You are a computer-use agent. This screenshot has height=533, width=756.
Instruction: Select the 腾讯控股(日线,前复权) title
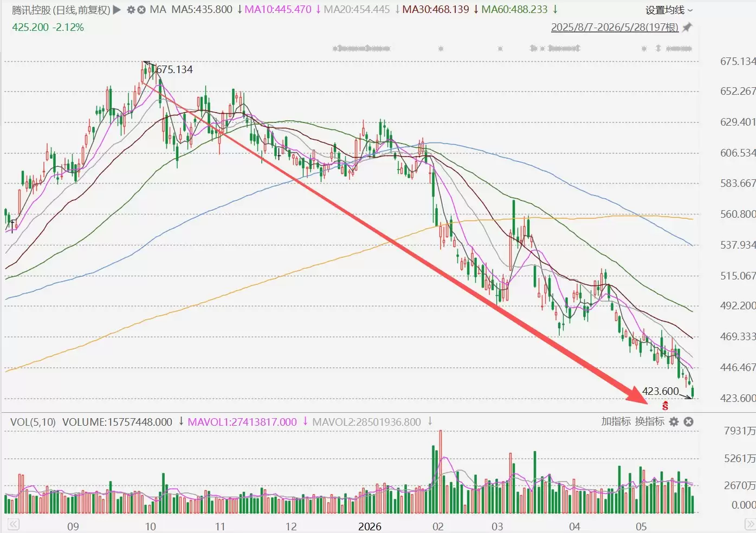(x=61, y=10)
